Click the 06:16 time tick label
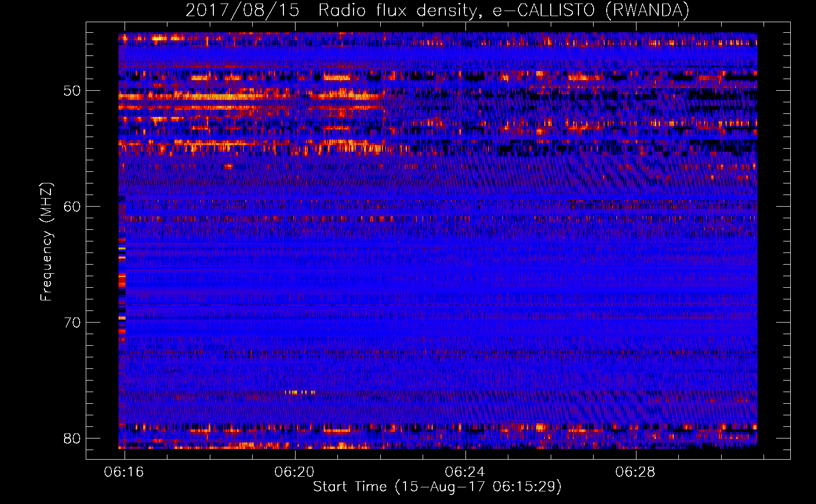Image resolution: width=816 pixels, height=504 pixels. click(x=124, y=472)
